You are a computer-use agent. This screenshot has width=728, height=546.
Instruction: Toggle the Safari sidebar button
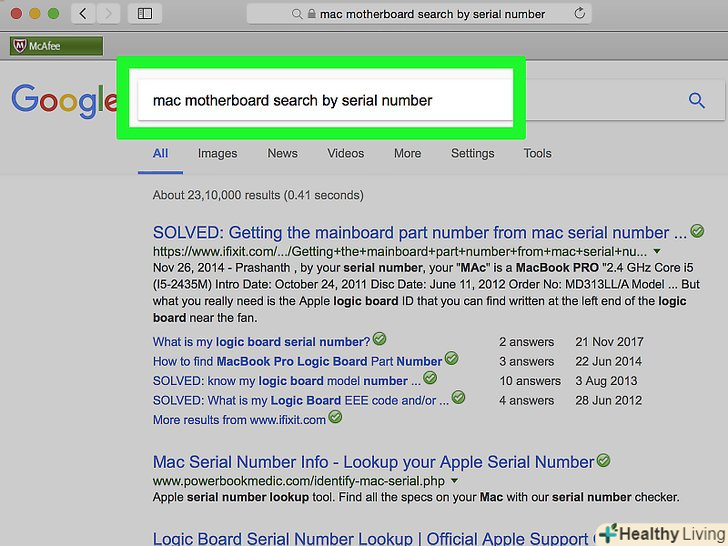145,14
